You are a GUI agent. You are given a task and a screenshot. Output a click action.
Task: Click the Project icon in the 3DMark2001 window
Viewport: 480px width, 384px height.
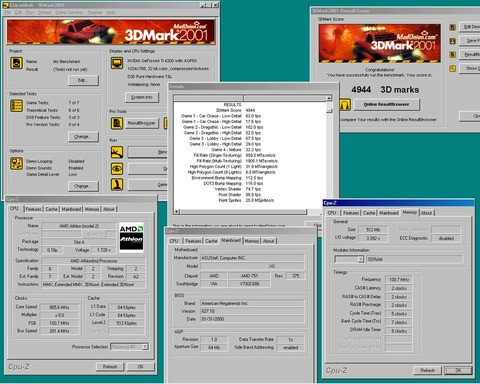(16, 63)
